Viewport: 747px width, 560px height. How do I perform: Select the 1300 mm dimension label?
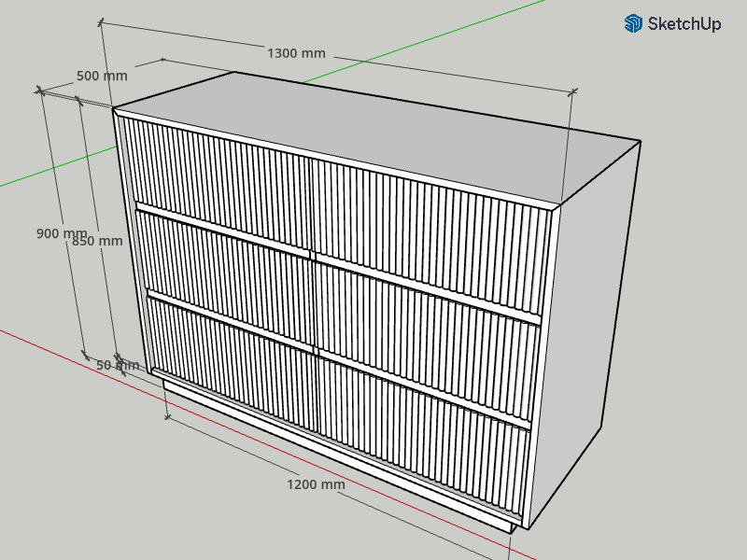pos(296,53)
